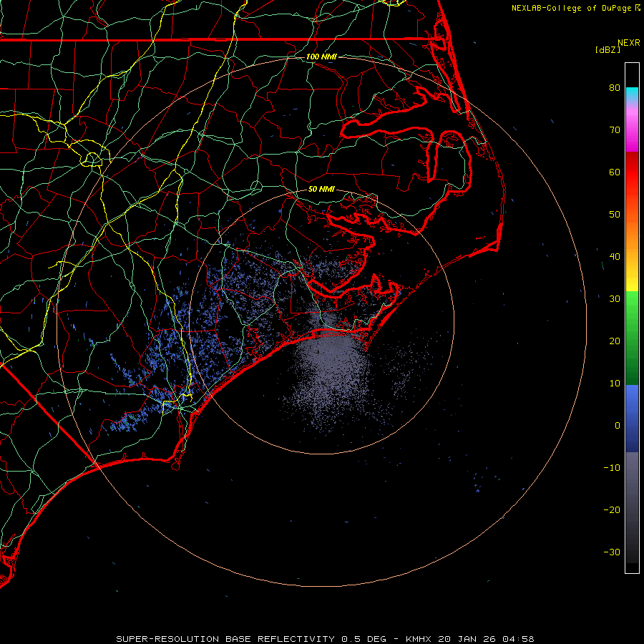This screenshot has height=644, width=644.
Task: Click the 30 dBZ scale value
Action: pos(615,299)
